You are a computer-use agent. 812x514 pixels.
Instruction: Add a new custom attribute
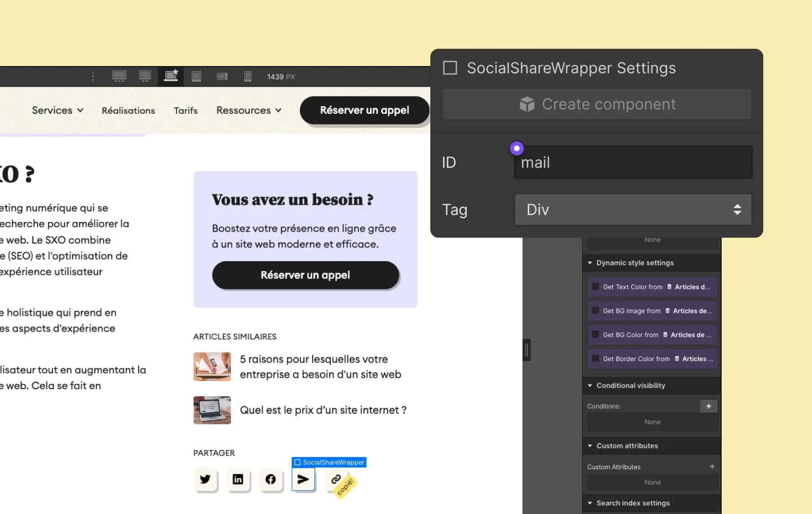click(x=712, y=466)
